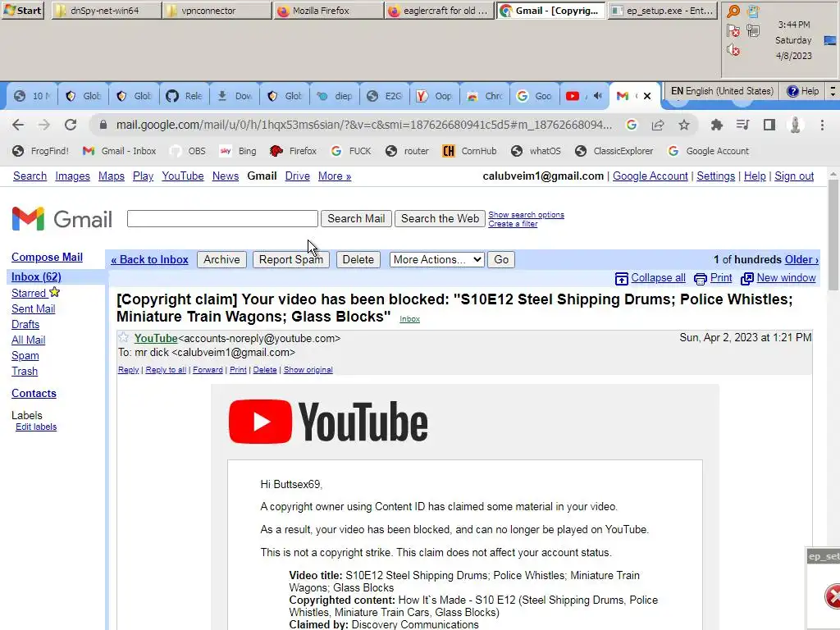840x630 pixels.
Task: Click the New window icon
Action: pyautogui.click(x=746, y=279)
